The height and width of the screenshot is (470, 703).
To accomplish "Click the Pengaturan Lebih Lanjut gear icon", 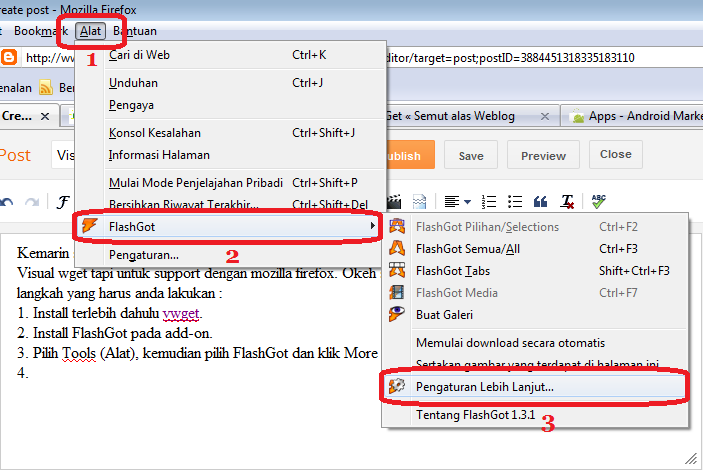I will (x=397, y=386).
